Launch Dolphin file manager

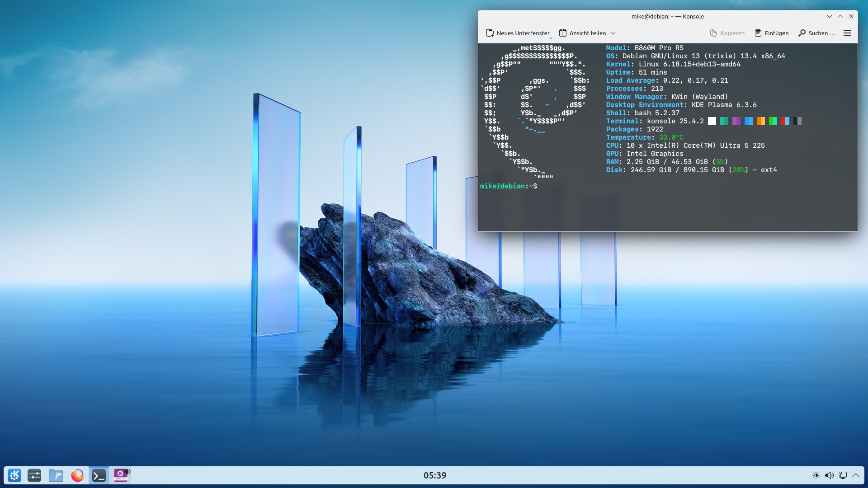coord(56,475)
